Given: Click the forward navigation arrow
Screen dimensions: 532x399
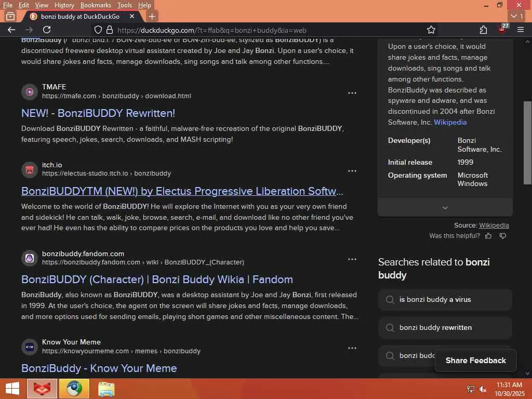Looking at the screenshot, I should [29, 30].
